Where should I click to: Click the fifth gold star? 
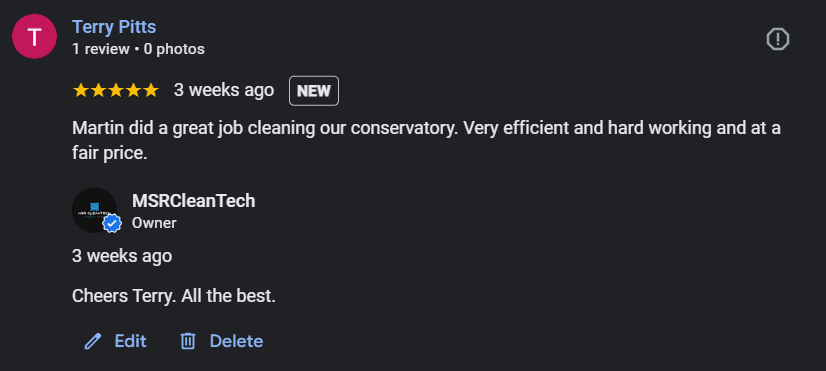pos(151,91)
